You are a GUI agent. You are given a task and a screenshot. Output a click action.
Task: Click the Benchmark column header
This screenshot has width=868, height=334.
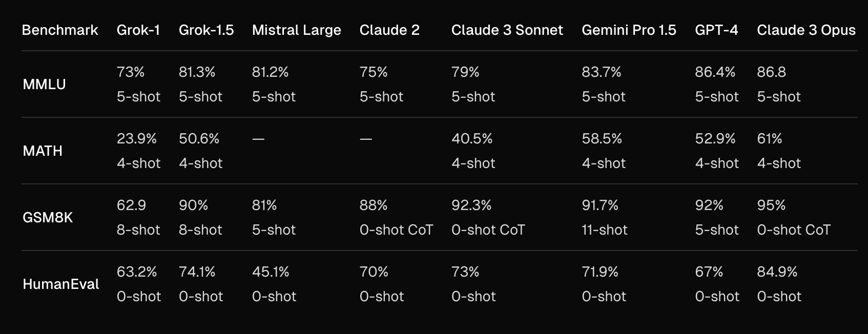pyautogui.click(x=60, y=30)
